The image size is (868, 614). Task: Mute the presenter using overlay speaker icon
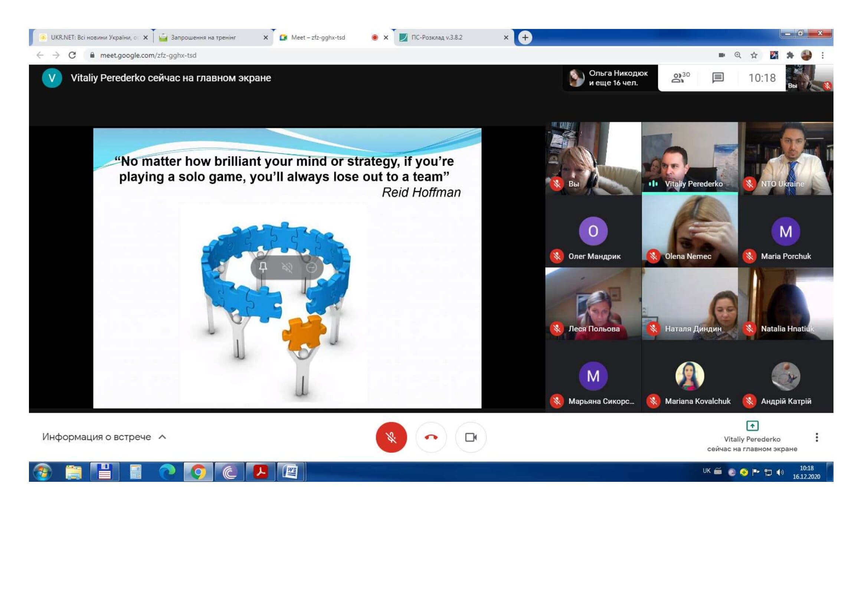click(287, 268)
